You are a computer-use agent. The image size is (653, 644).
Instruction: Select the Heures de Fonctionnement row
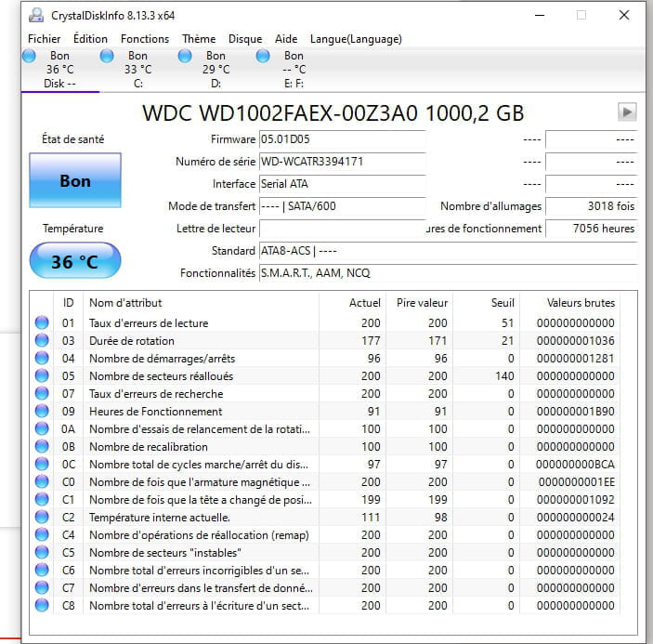point(325,411)
